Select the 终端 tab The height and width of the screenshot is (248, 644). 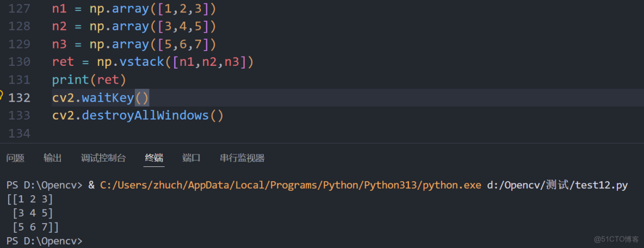(154, 158)
